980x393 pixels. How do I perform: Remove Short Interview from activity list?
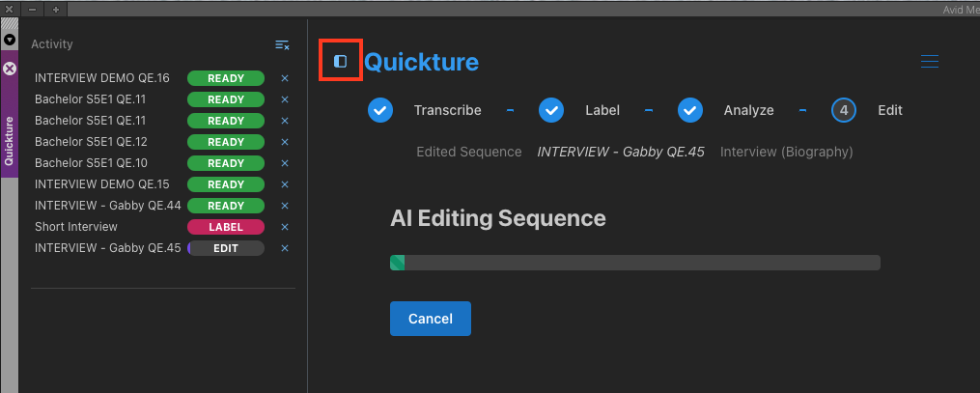coord(285,228)
